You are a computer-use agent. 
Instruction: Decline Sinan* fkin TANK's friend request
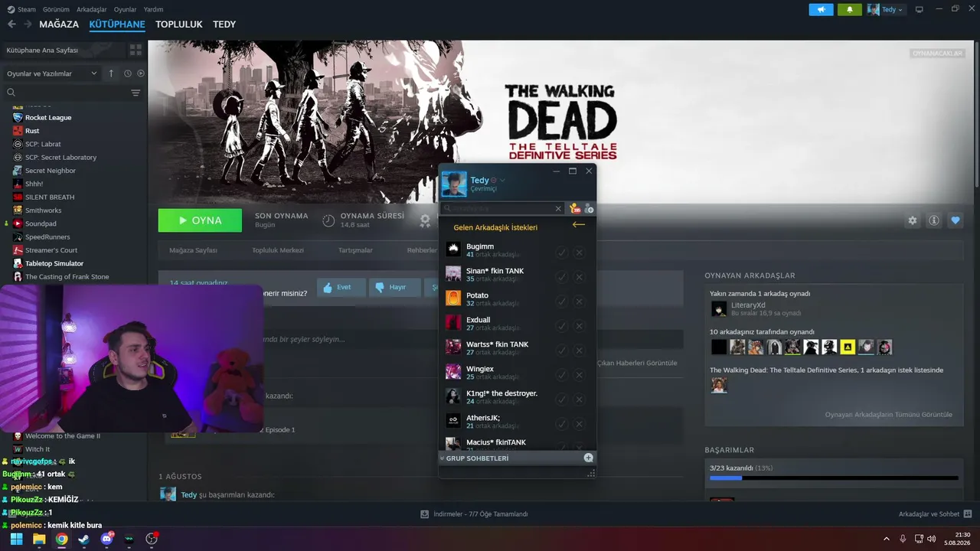click(x=579, y=277)
